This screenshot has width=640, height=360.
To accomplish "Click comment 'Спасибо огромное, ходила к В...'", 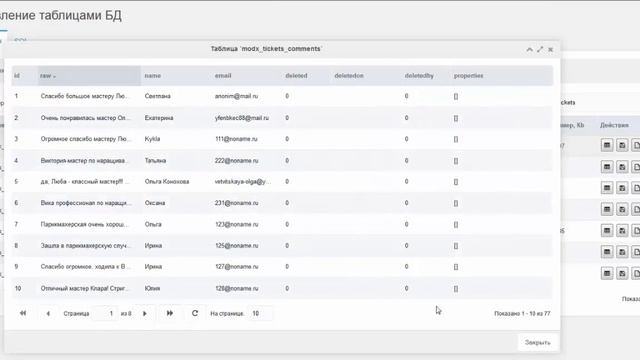I will [x=85, y=267].
